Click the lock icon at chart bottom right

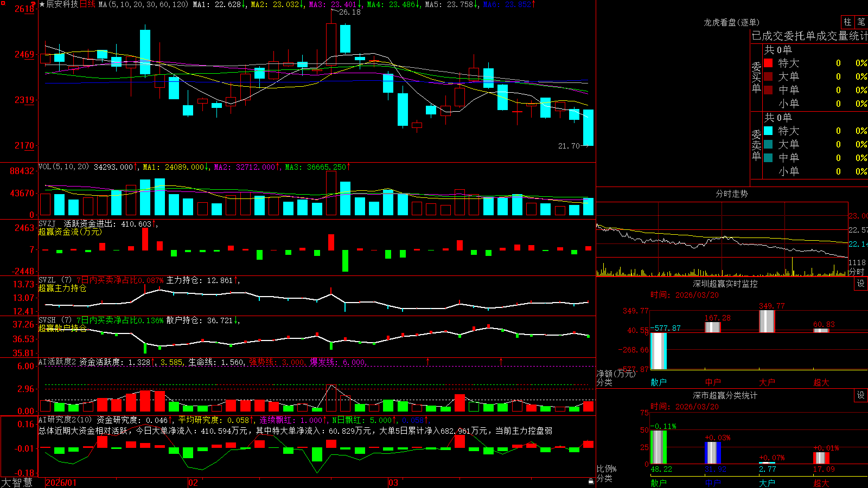pos(591,481)
